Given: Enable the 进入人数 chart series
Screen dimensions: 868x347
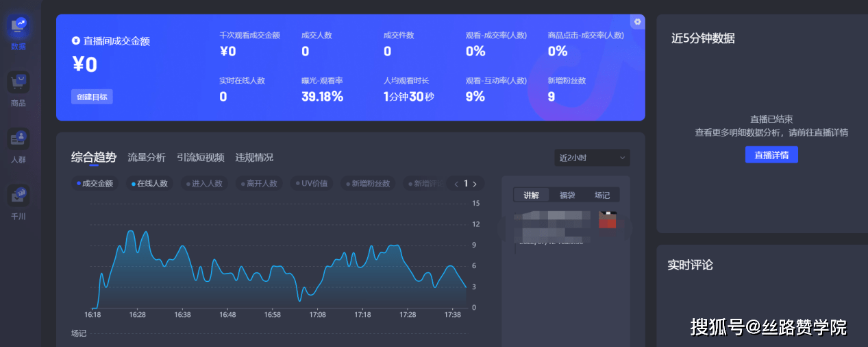Looking at the screenshot, I should (204, 184).
